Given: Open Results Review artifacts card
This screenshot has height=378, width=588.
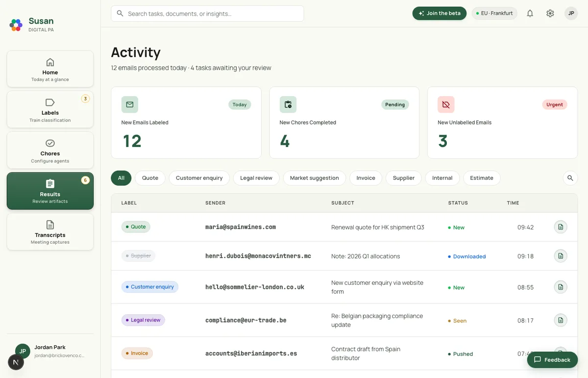Looking at the screenshot, I should click(x=50, y=191).
